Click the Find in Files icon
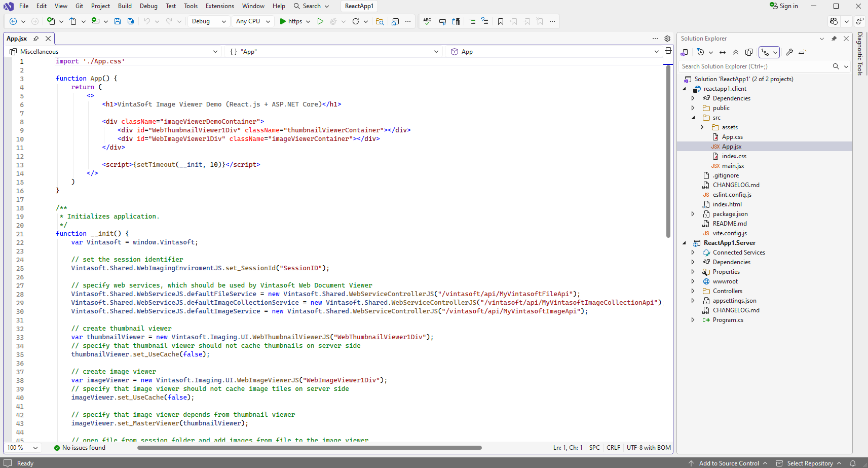Viewport: 868px width, 468px height. 380,21
